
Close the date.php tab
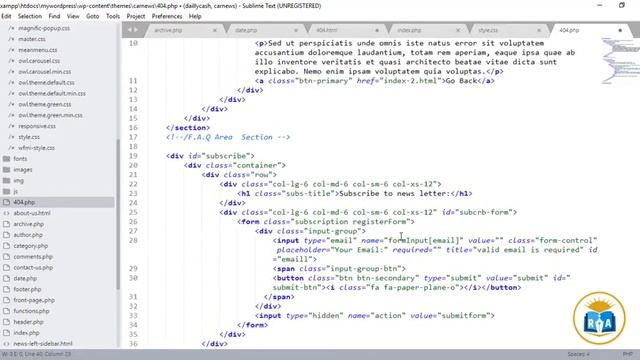coord(296,30)
